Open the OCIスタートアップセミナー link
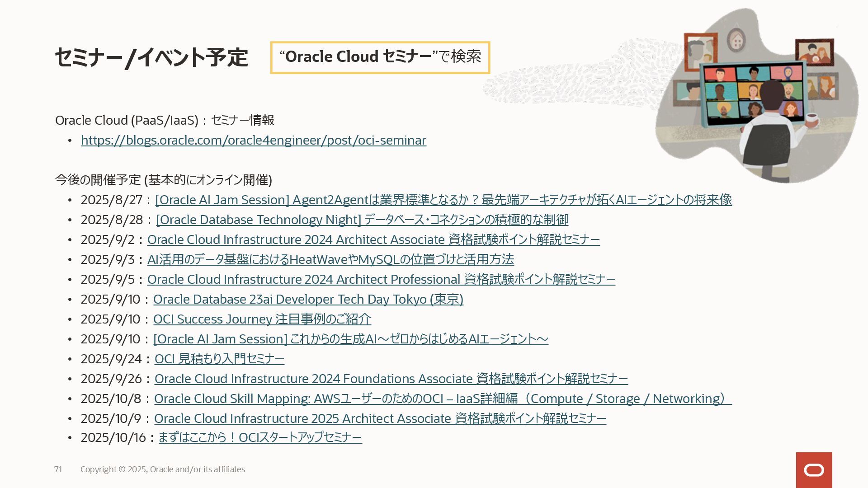This screenshot has width=868, height=488. (x=260, y=437)
